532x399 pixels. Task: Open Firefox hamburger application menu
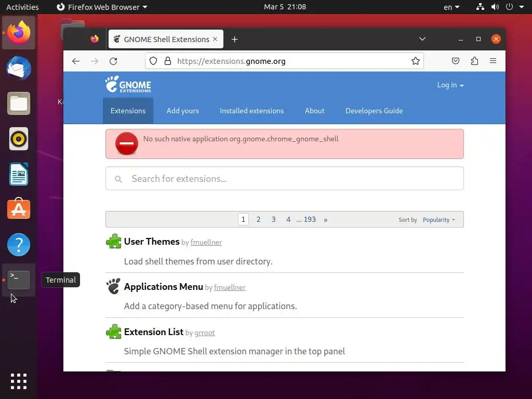pos(493,61)
